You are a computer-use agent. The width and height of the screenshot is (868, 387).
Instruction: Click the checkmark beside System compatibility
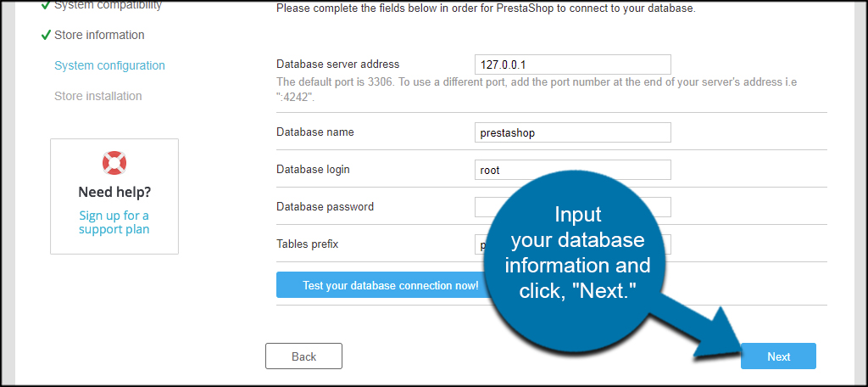[46, 5]
